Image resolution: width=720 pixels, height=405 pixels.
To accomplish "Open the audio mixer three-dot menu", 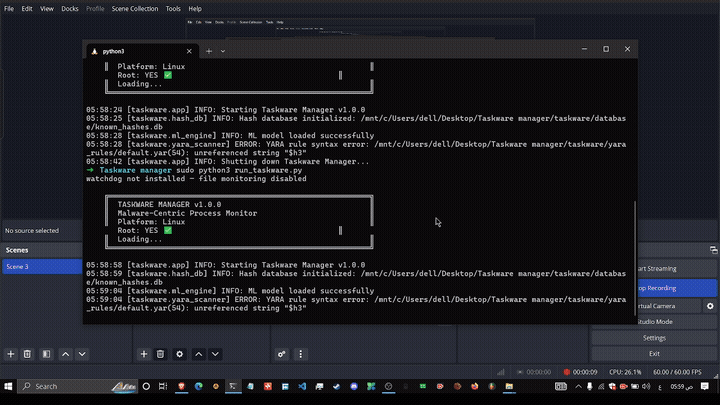I will [x=301, y=354].
